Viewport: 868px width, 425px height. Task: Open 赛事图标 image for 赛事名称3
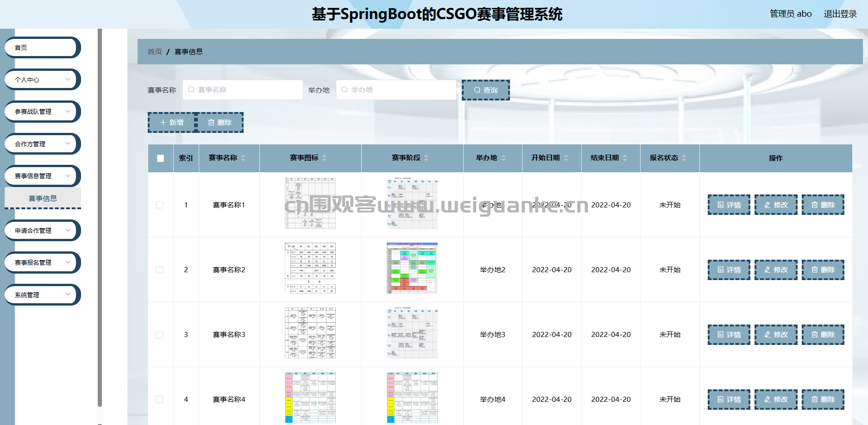[x=310, y=333]
